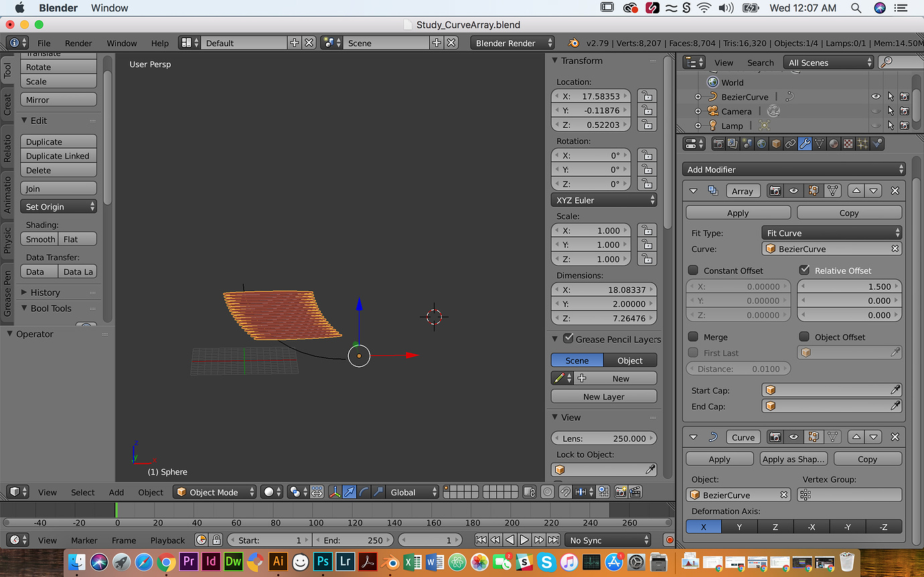Enable the rotate manipulator arc icon
Image resolution: width=924 pixels, height=577 pixels.
point(364,492)
